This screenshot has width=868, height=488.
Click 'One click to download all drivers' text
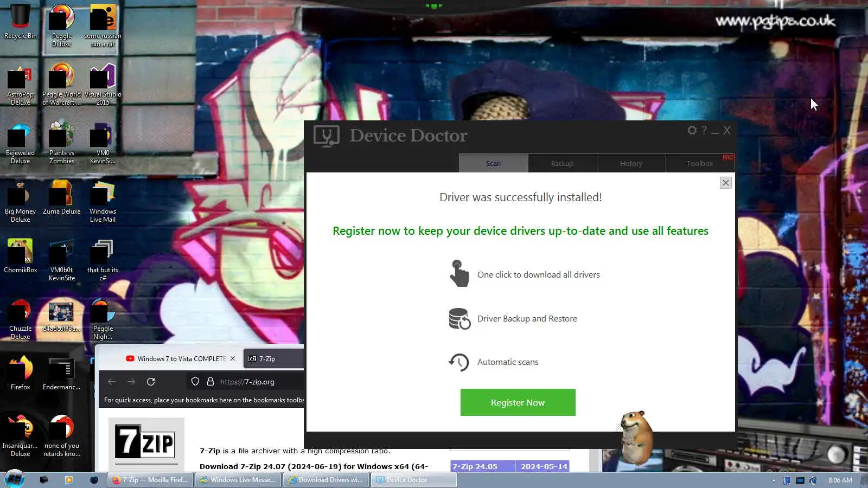click(538, 275)
